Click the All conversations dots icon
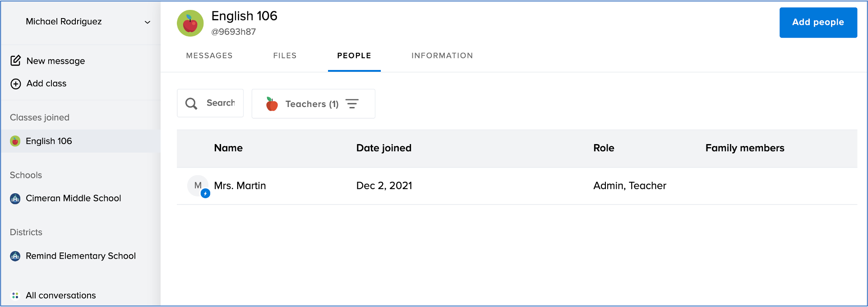 click(15, 295)
